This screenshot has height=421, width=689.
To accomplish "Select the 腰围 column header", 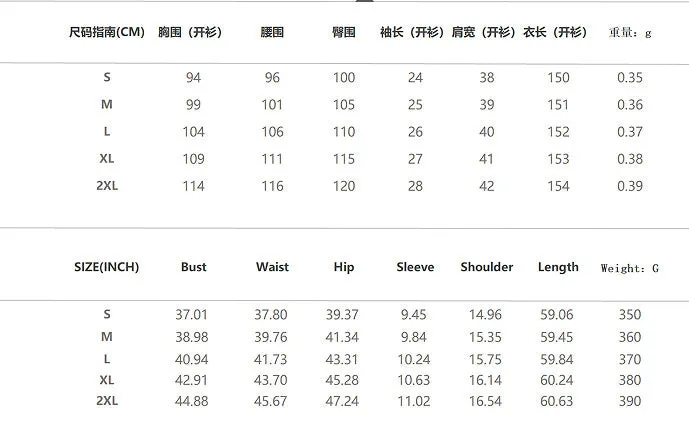I will click(x=272, y=32).
